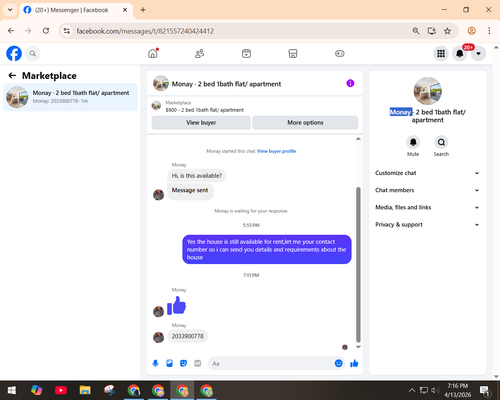Click the 'Hi, is this available?' message
Image resolution: width=500 pixels, height=400 pixels.
pos(197,176)
